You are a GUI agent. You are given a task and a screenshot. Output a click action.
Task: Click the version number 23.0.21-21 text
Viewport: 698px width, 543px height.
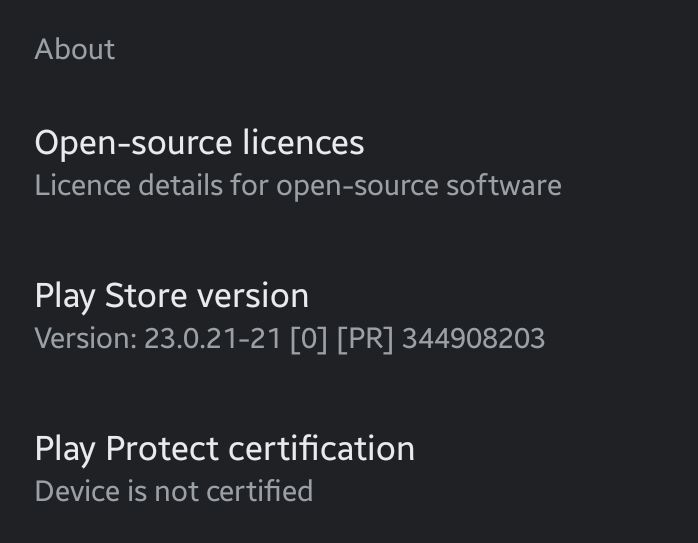tap(212, 339)
